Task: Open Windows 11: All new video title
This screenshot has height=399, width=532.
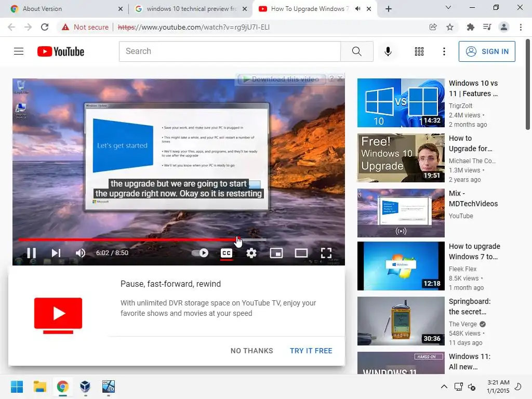Action: [x=470, y=362]
